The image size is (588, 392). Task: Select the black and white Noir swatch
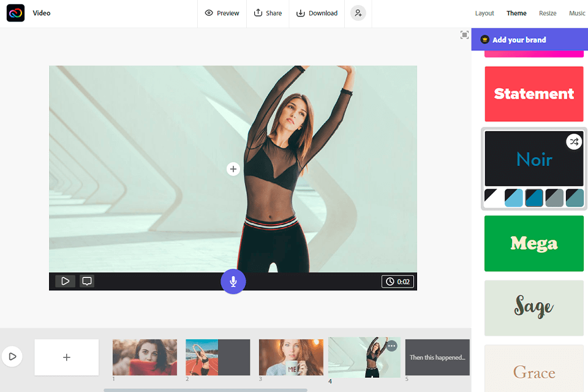click(494, 198)
